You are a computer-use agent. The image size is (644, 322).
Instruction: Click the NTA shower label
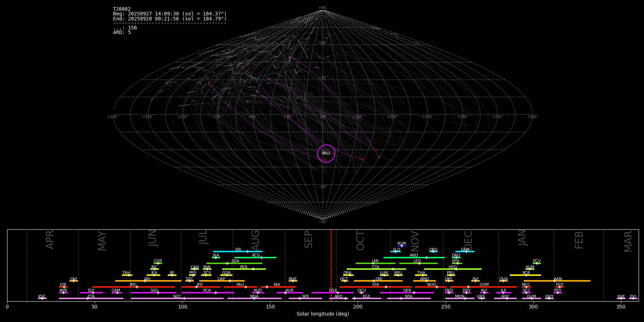coord(409,297)
